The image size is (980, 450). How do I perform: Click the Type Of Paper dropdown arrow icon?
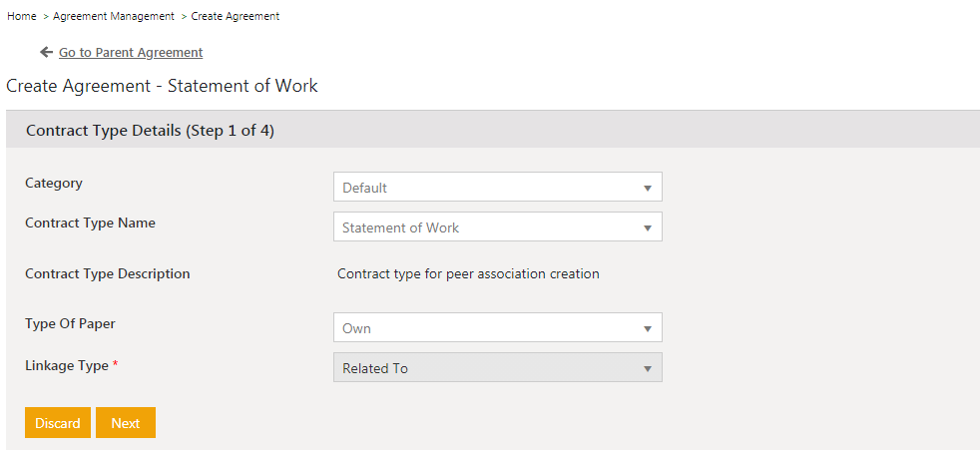pyautogui.click(x=648, y=328)
